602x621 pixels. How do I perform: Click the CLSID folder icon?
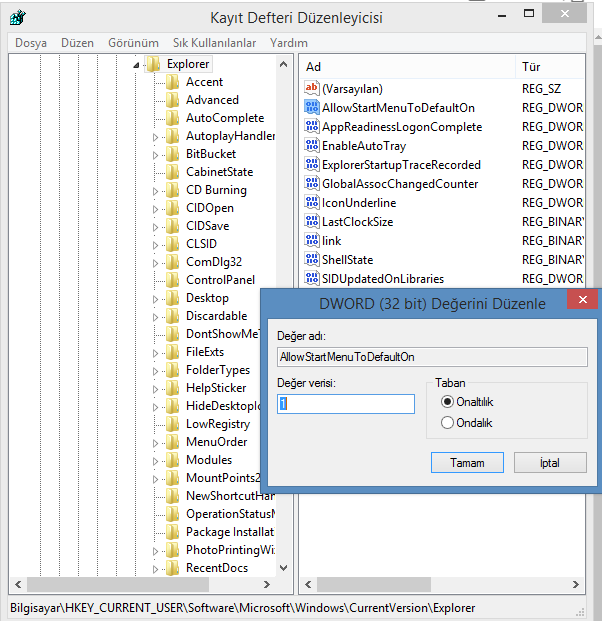[x=172, y=244]
